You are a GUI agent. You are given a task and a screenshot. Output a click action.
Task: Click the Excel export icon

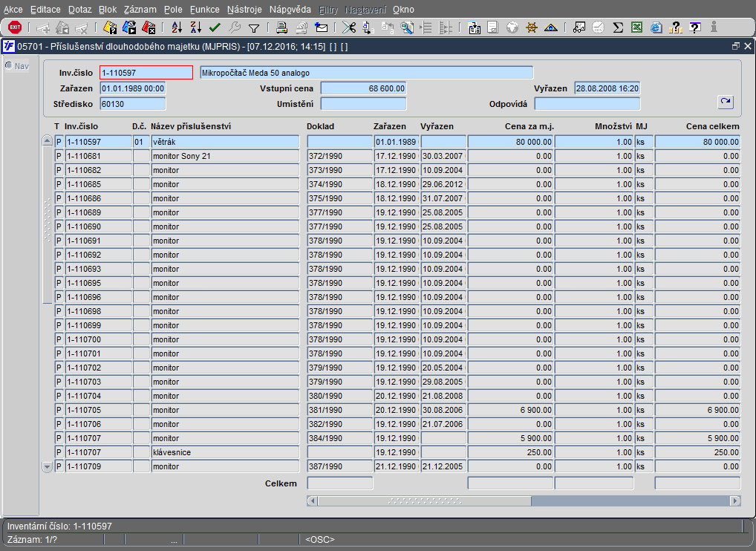pyautogui.click(x=636, y=27)
